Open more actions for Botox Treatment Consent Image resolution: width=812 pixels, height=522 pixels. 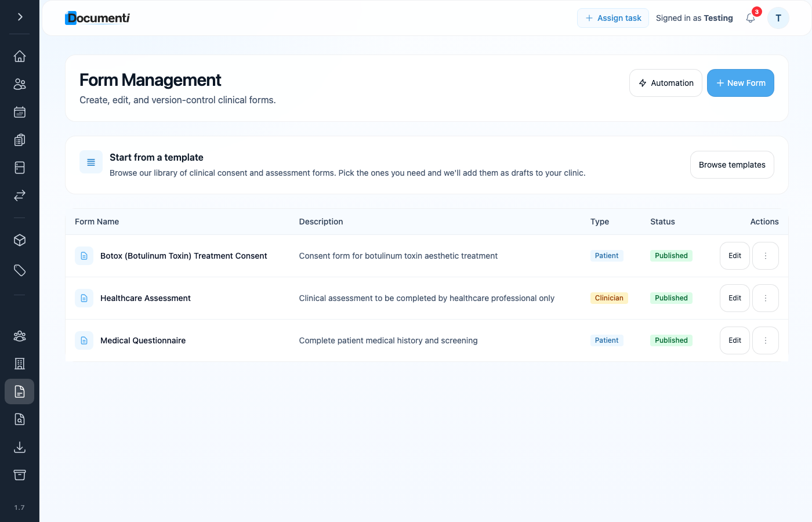766,256
